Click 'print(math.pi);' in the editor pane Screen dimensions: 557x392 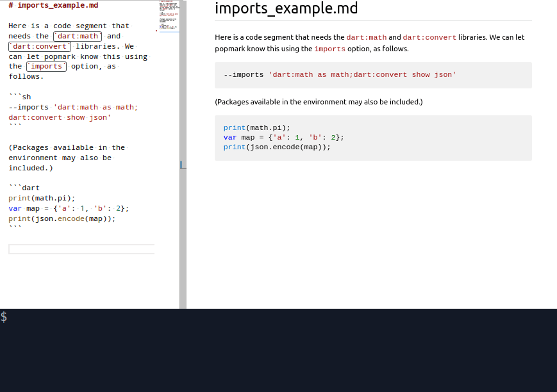tap(42, 198)
